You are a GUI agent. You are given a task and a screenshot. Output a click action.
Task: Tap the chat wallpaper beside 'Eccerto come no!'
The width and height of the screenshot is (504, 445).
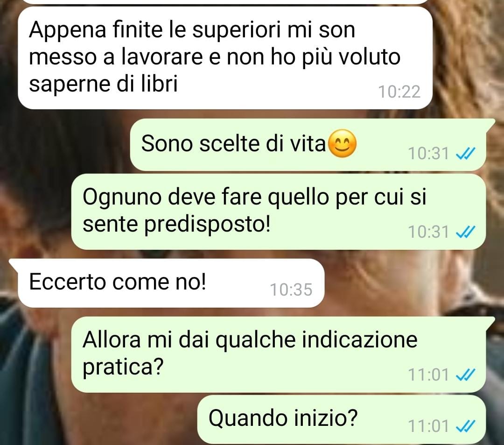point(412,283)
